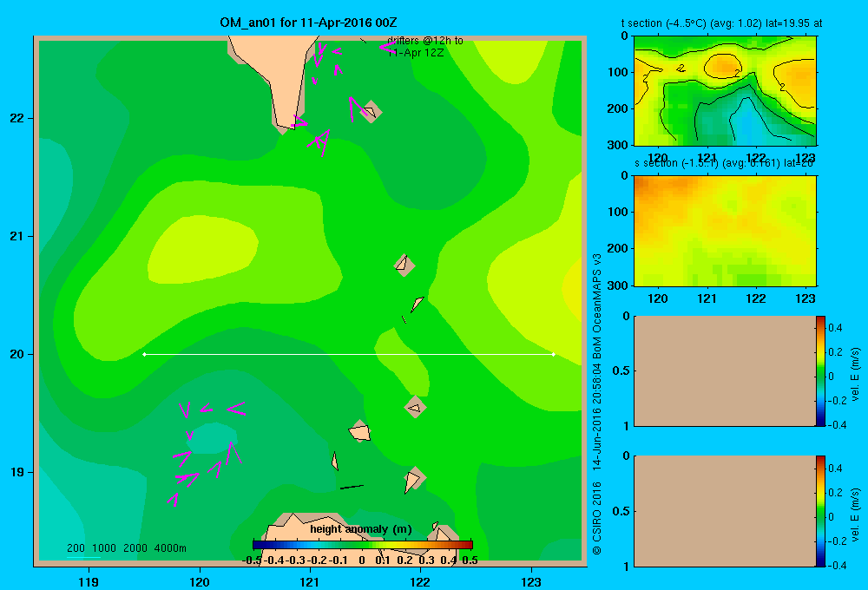The image size is (868, 590).
Task: Select the temperature section plot with contour lines
Action: click(x=725, y=91)
